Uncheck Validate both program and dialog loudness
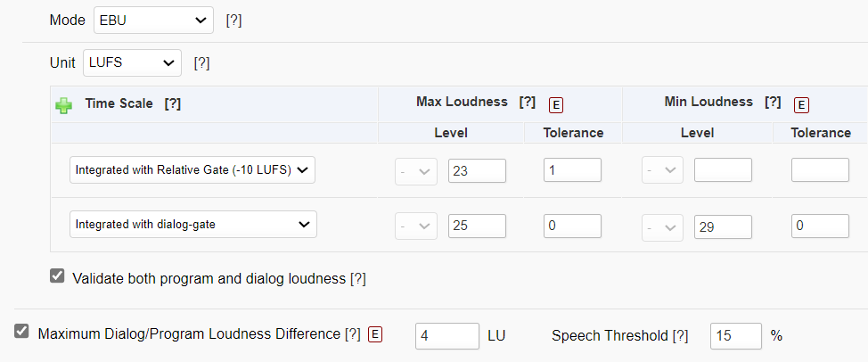 click(57, 276)
